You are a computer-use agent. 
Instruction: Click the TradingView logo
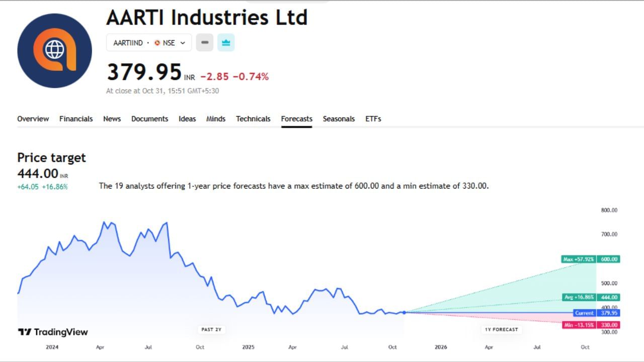point(53,332)
